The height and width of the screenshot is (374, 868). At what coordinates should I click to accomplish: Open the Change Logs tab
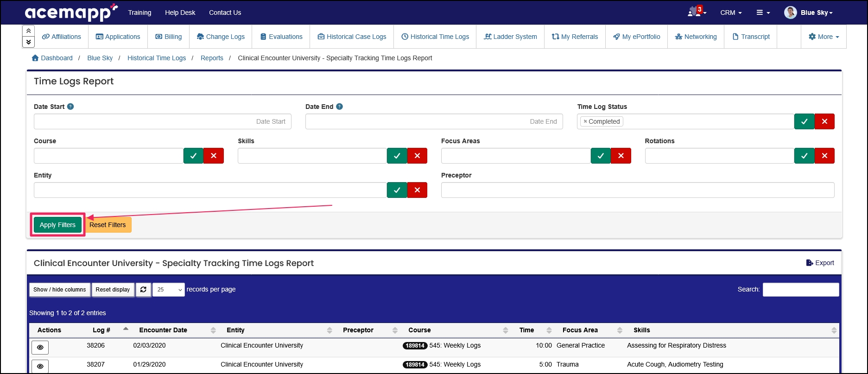click(x=221, y=37)
